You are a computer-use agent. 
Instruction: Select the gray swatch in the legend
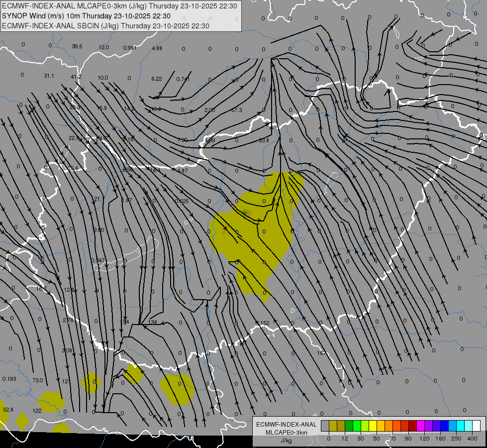(x=325, y=426)
